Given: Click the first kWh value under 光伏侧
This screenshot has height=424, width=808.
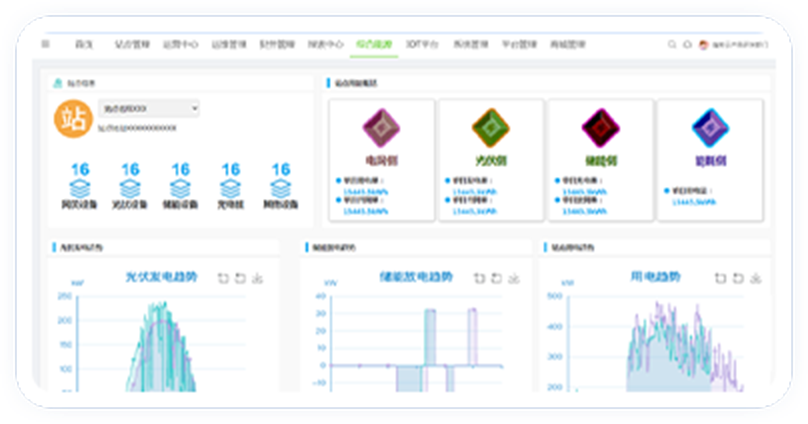Looking at the screenshot, I should 475,192.
